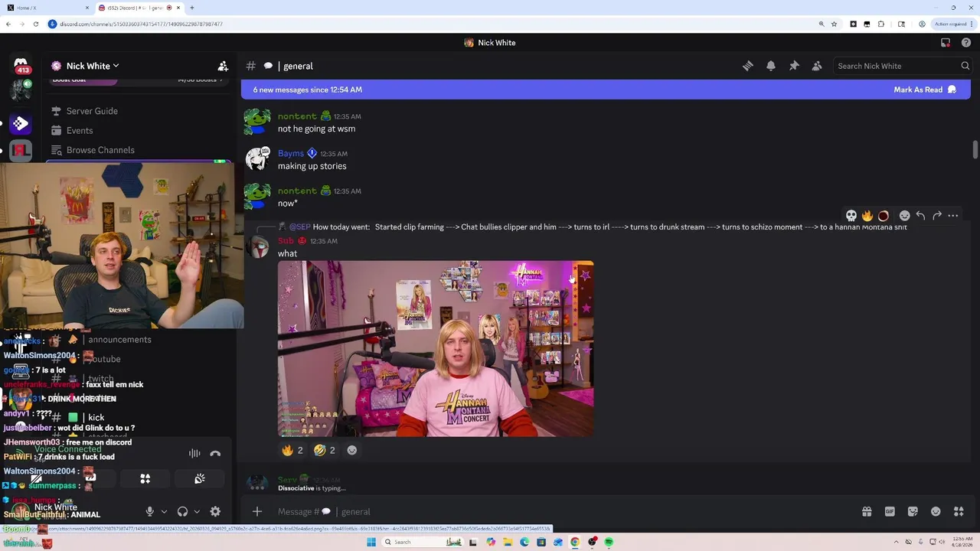Bookmark this page with the star icon

[834, 24]
